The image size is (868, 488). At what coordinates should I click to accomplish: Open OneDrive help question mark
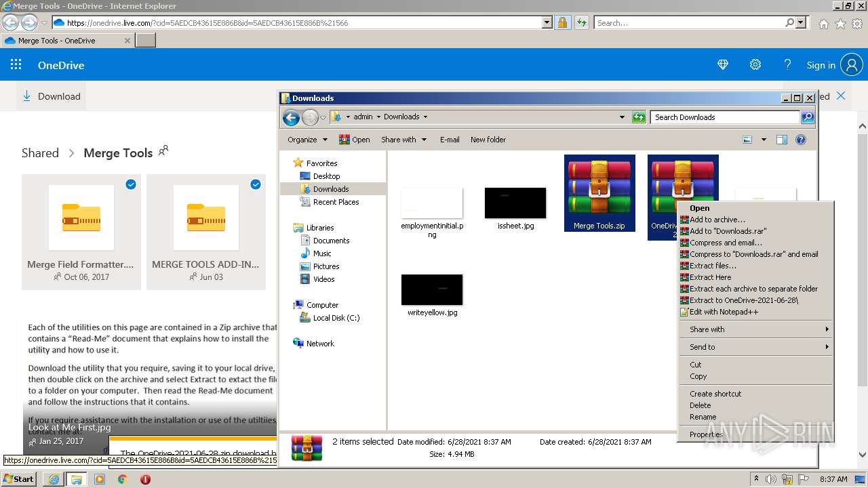(x=787, y=65)
